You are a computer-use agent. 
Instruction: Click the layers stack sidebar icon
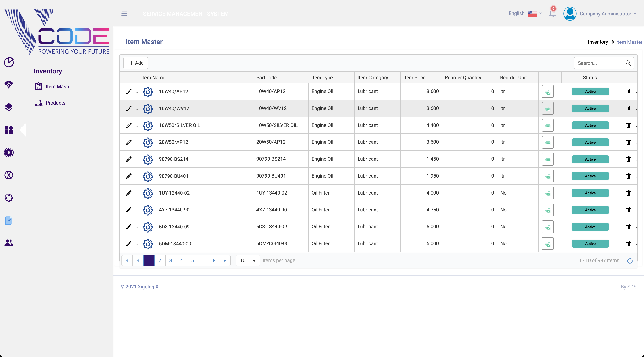point(9,107)
